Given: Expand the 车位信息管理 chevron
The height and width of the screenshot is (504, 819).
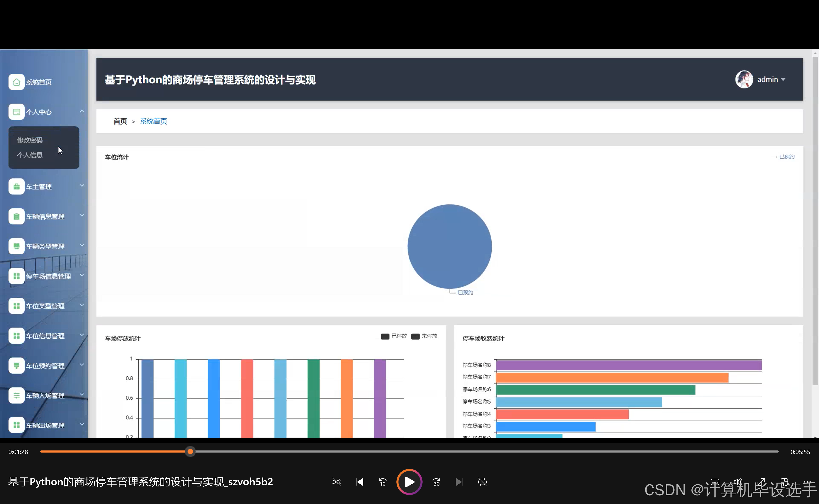Looking at the screenshot, I should [x=82, y=335].
